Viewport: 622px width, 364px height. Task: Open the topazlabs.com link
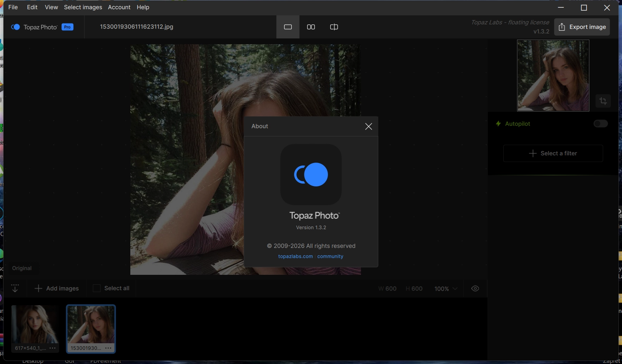[295, 256]
